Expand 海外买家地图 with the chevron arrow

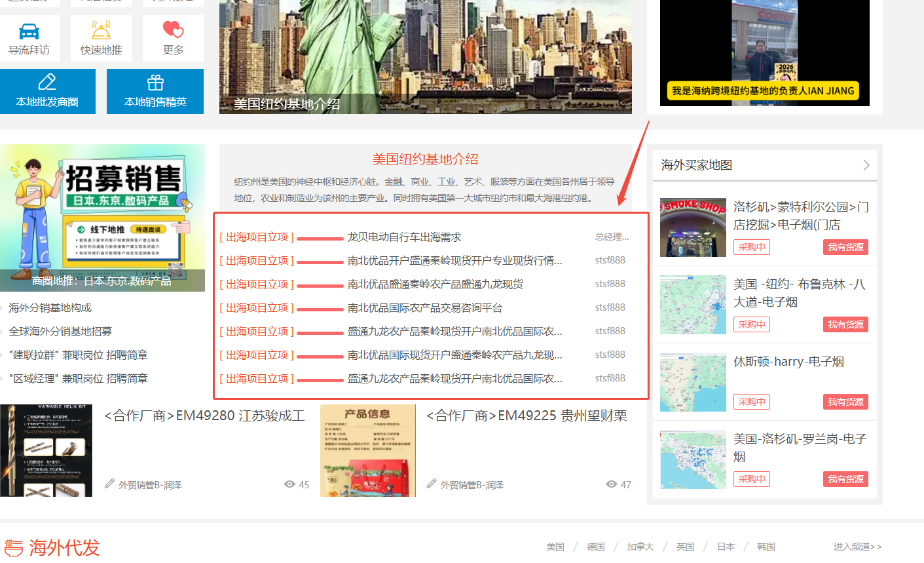point(866,165)
